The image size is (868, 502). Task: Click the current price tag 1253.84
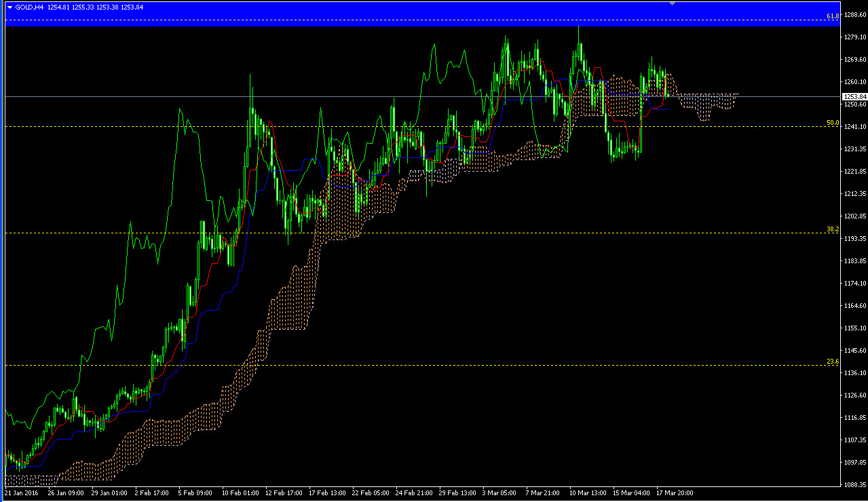[855, 96]
